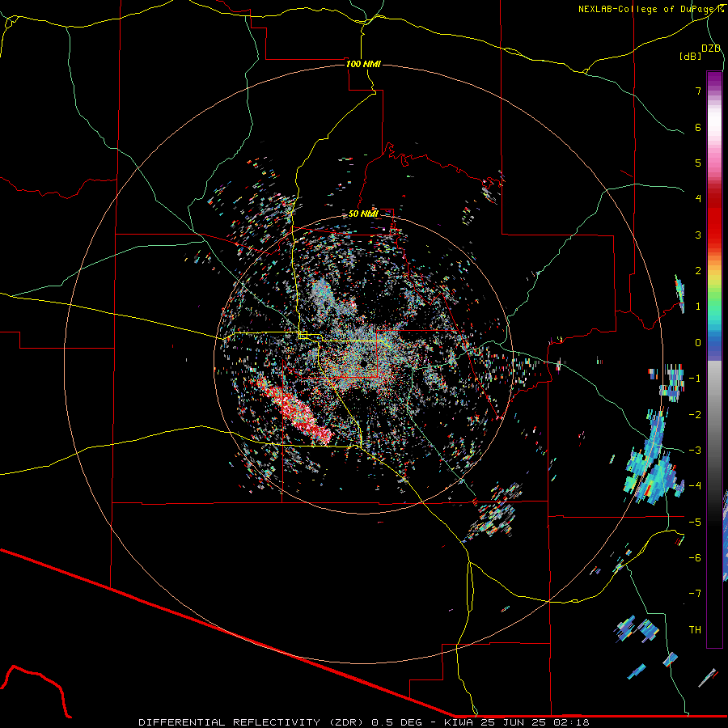Click the TH threshold label on scale
The height and width of the screenshot is (728, 728).
(x=695, y=630)
